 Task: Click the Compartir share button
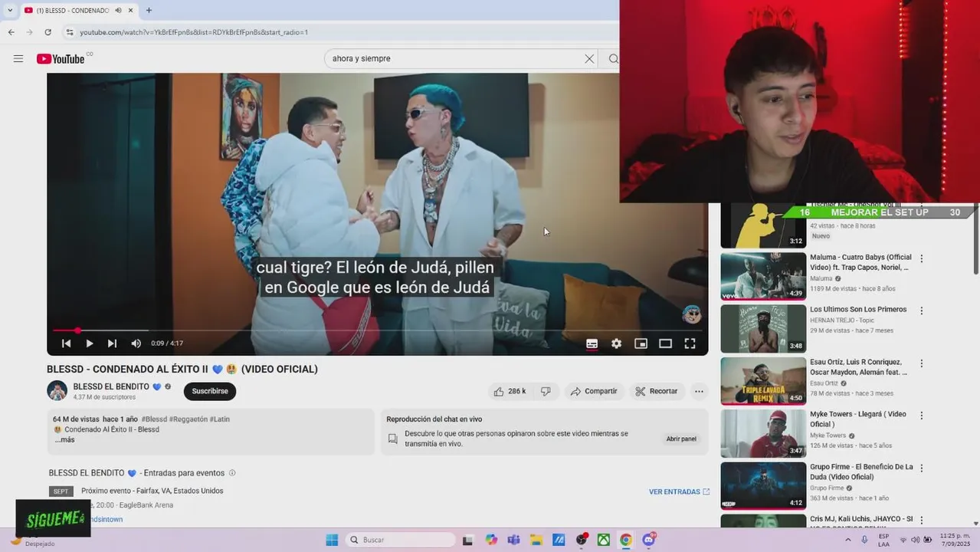point(594,391)
